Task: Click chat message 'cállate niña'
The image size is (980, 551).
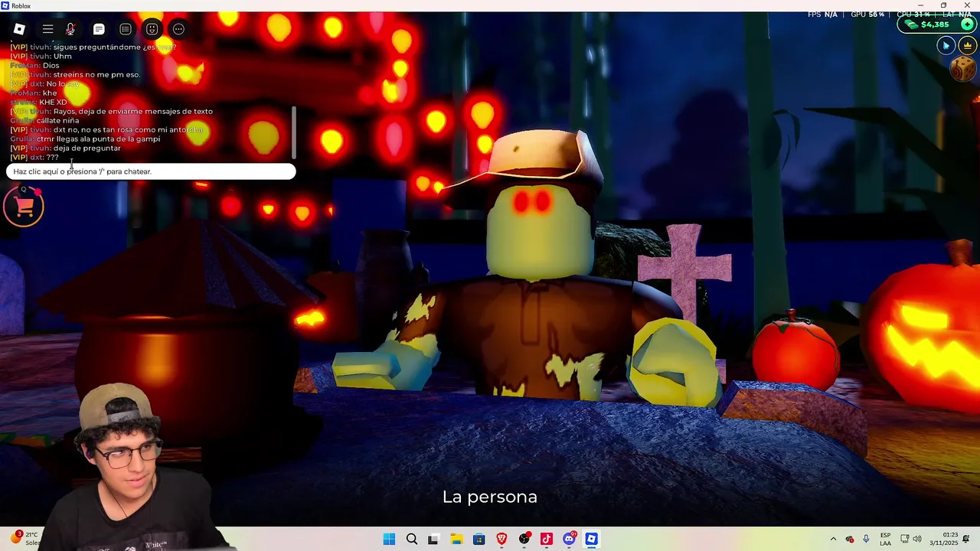Action: click(57, 120)
